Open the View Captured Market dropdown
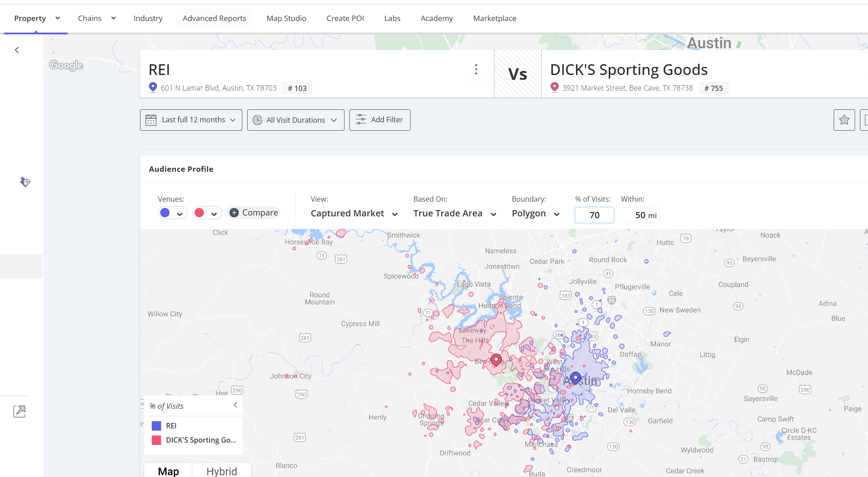 [354, 214]
